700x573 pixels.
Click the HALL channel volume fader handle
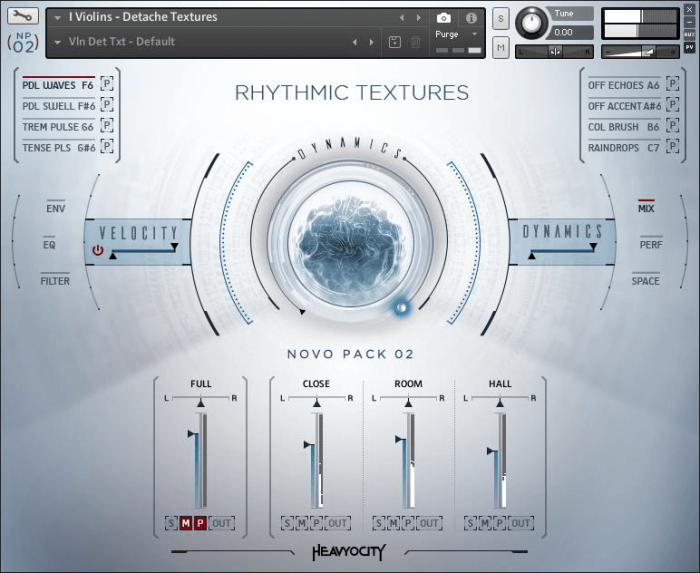[x=492, y=451]
